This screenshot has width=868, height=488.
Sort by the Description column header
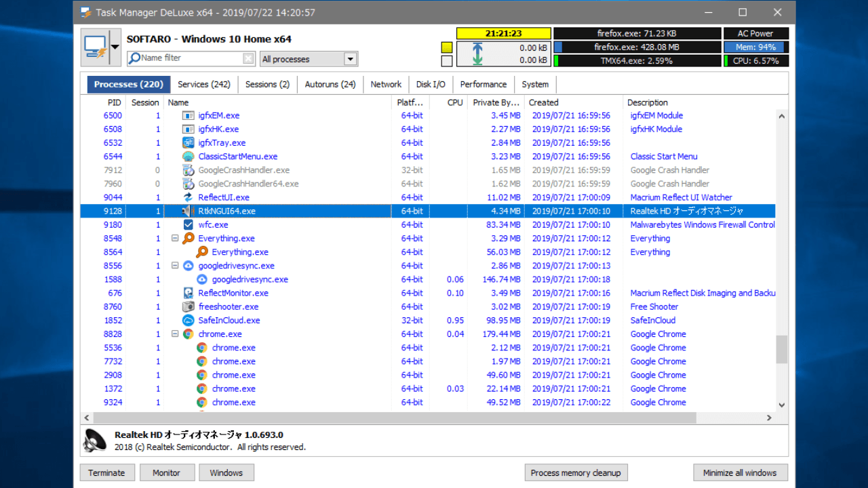(698, 102)
